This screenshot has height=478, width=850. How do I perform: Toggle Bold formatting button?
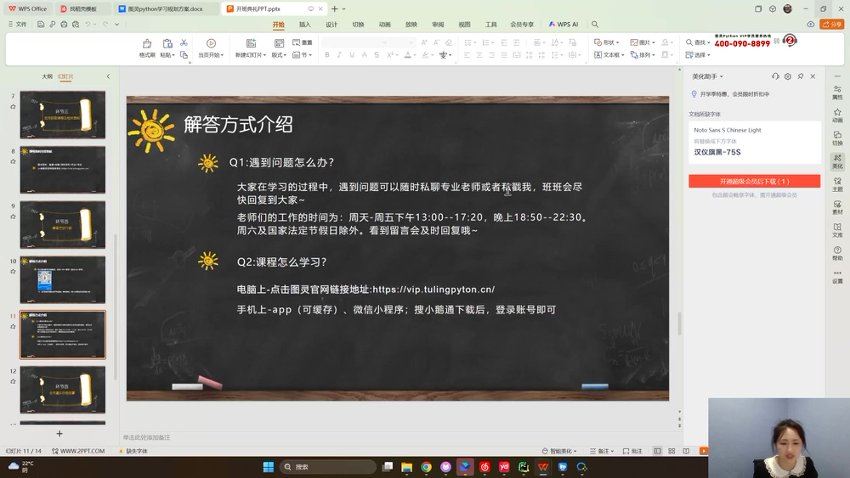pyautogui.click(x=327, y=55)
